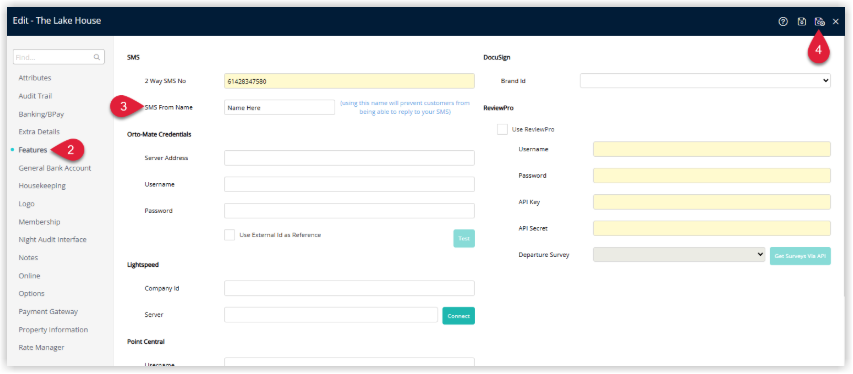853x374 pixels.
Task: Open the DocuSign Brand Id dropdown
Action: 705,81
